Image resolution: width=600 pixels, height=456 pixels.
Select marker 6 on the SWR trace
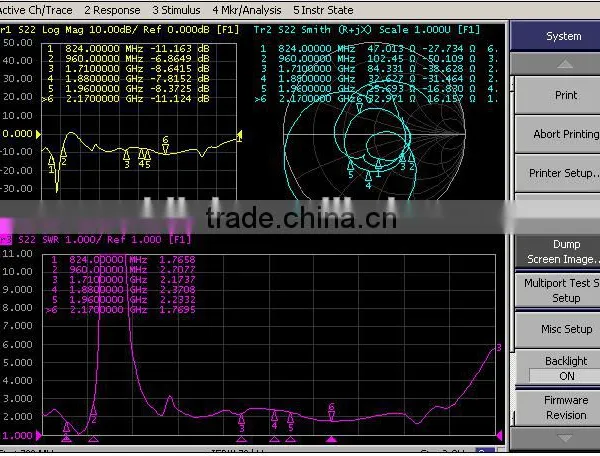pyautogui.click(x=331, y=412)
